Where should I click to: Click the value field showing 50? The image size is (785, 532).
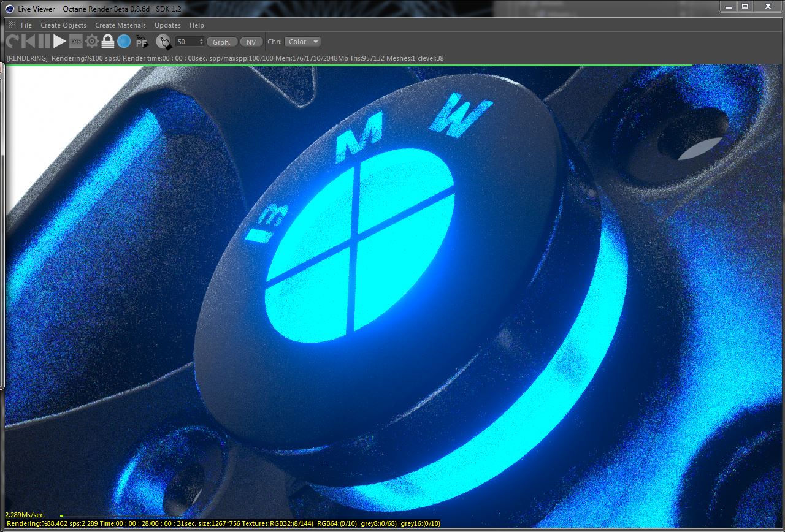(x=187, y=42)
